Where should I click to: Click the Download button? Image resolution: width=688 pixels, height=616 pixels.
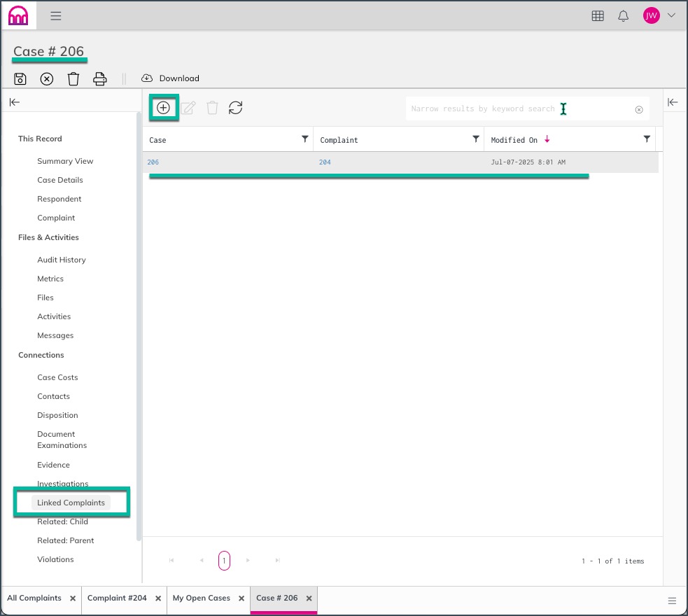(x=170, y=78)
